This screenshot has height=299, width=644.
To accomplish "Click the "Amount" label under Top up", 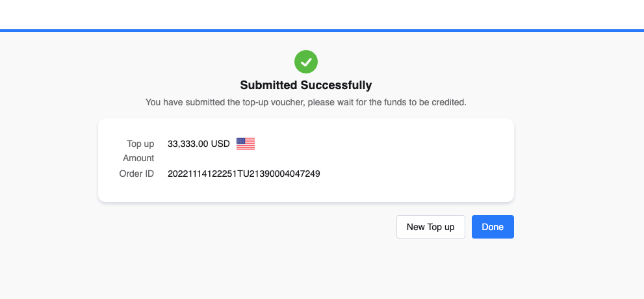I will point(138,158).
